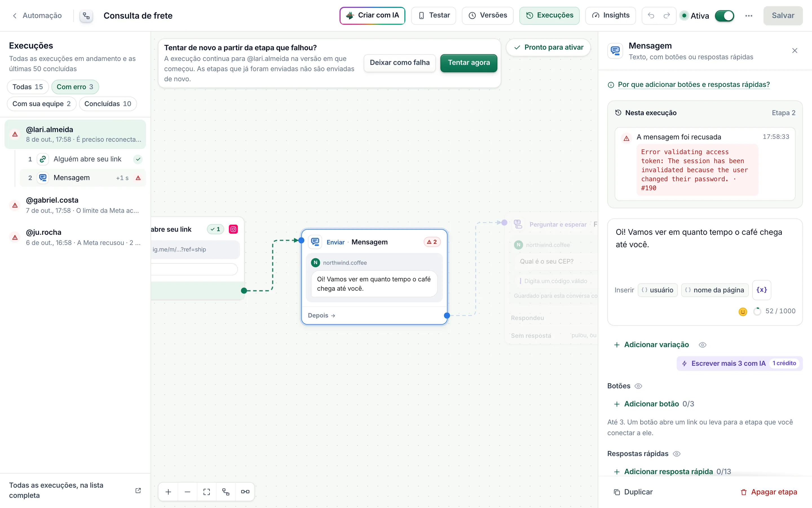Click the Duplicar step button
The image size is (812, 508).
pos(633,492)
